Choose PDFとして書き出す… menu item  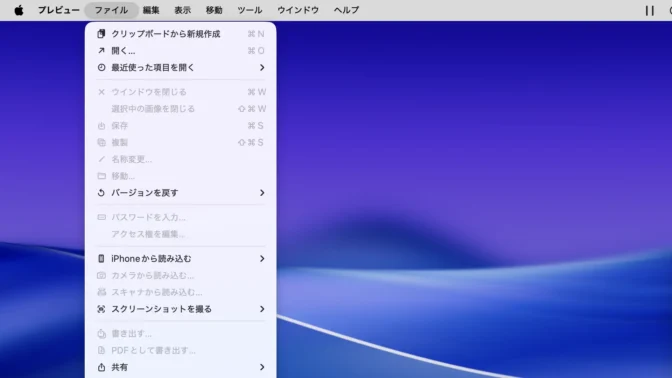tap(180, 350)
